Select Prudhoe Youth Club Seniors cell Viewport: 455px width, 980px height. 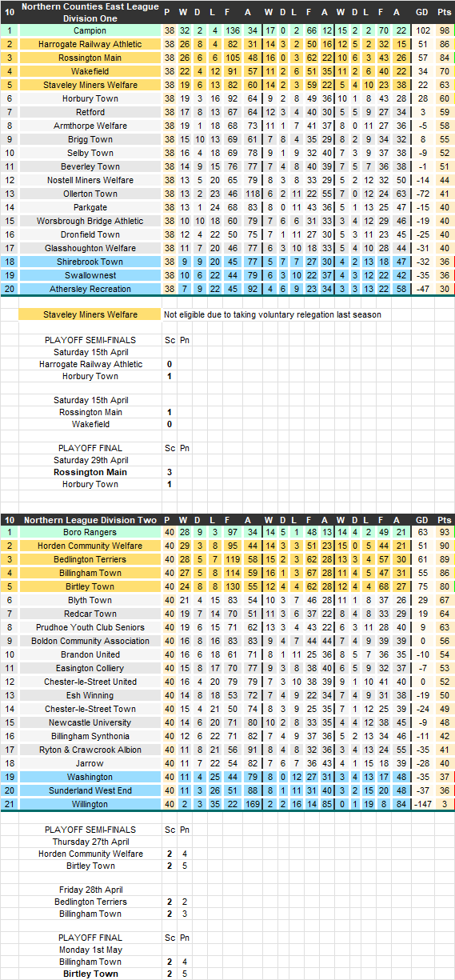click(x=90, y=627)
